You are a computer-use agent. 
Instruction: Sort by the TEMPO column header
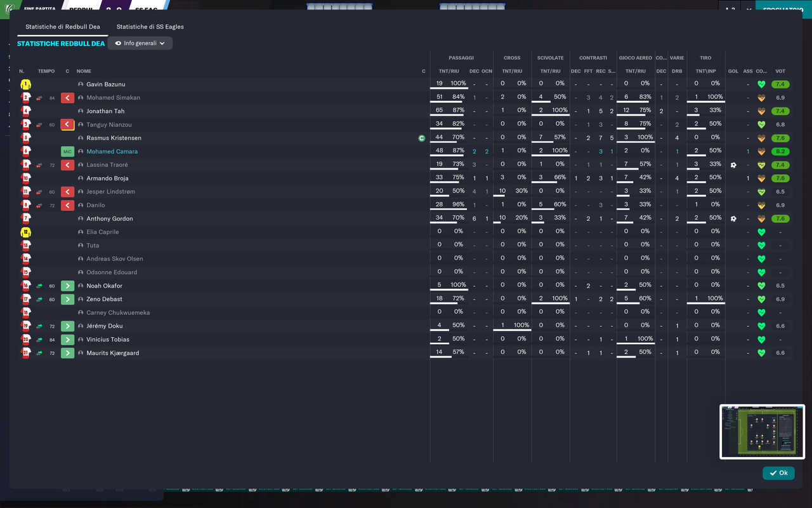tap(46, 71)
